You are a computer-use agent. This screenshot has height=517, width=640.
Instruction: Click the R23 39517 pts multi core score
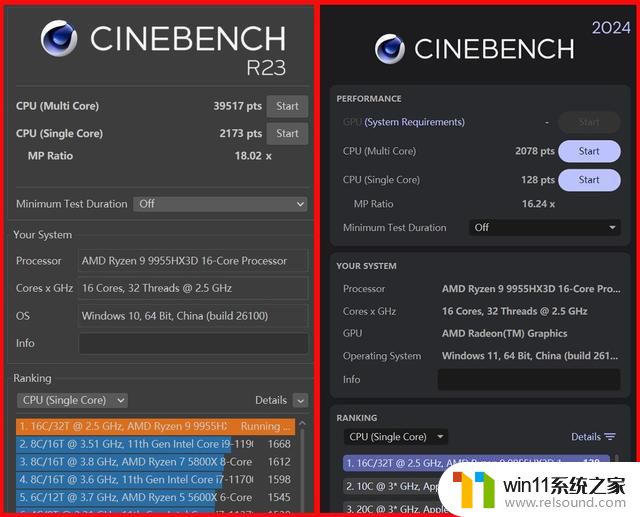point(238,106)
